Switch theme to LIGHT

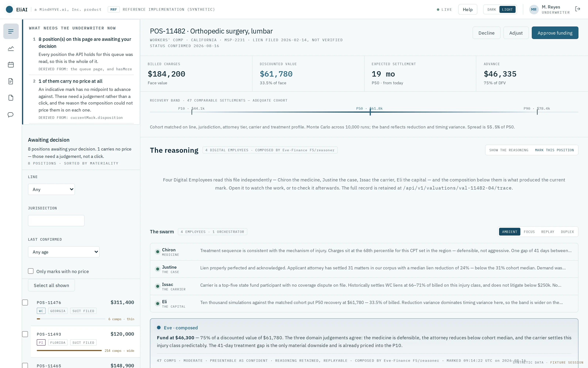[x=507, y=10]
